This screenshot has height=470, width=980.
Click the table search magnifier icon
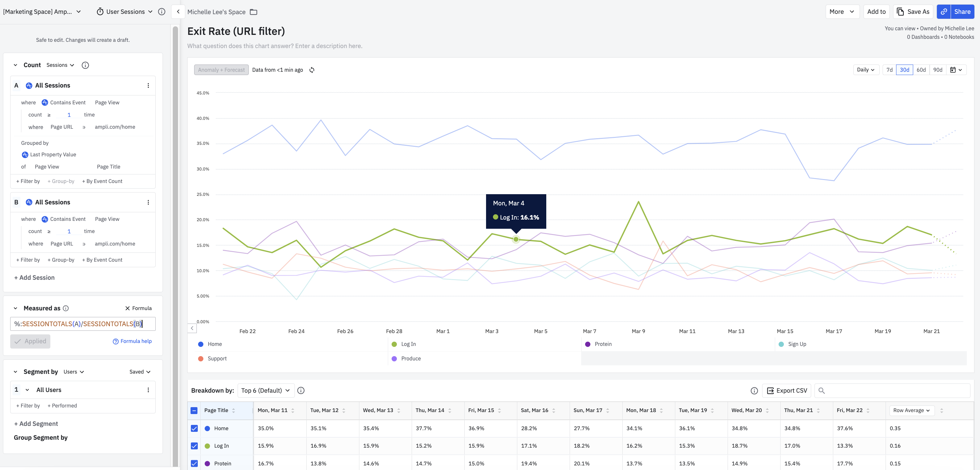pyautogui.click(x=821, y=390)
